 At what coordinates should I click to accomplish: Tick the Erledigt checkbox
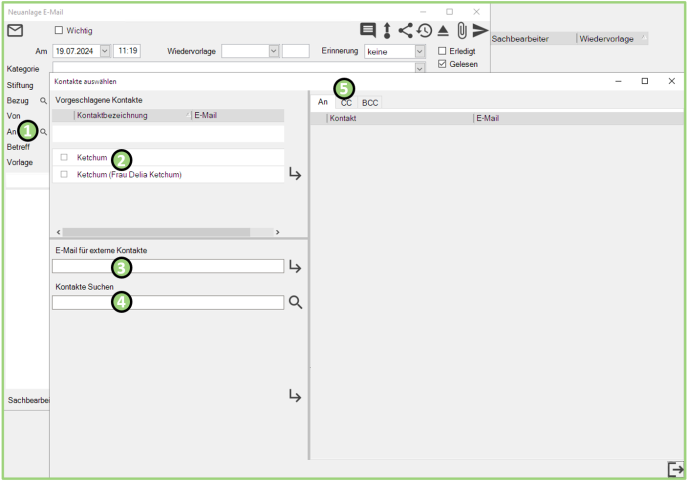click(x=443, y=51)
